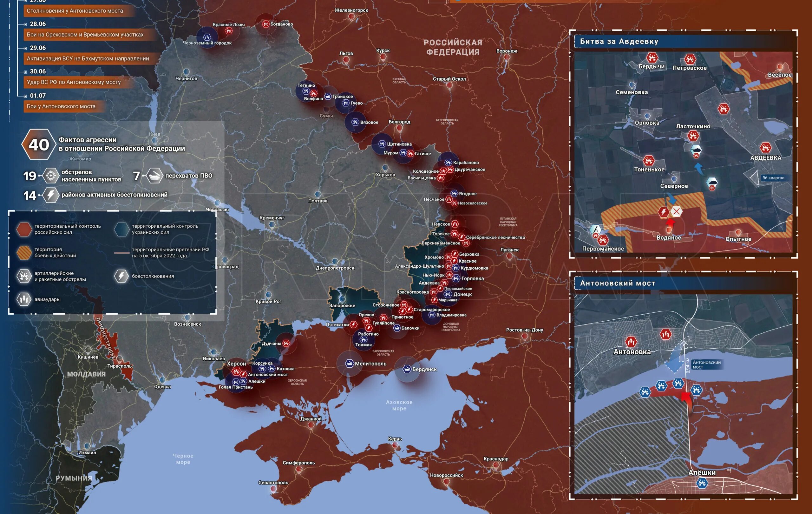The height and width of the screenshot is (514, 812).
Task: Click the Токмак label on the map
Action: [363, 345]
